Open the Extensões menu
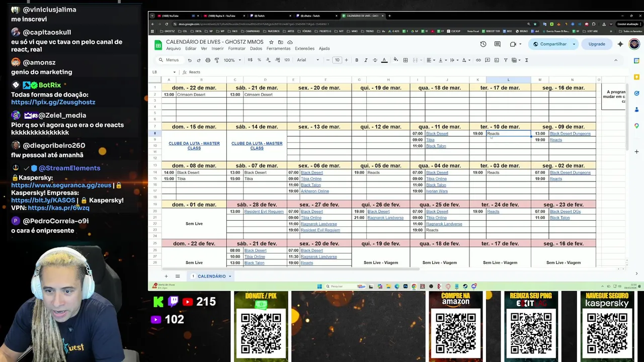The height and width of the screenshot is (362, 644). pyautogui.click(x=304, y=49)
